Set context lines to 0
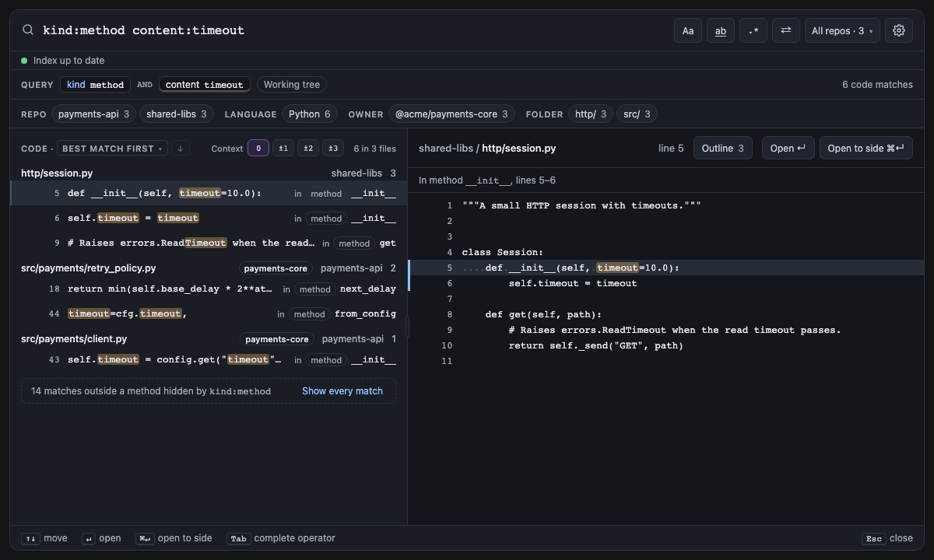This screenshot has height=560, width=934. (x=258, y=149)
